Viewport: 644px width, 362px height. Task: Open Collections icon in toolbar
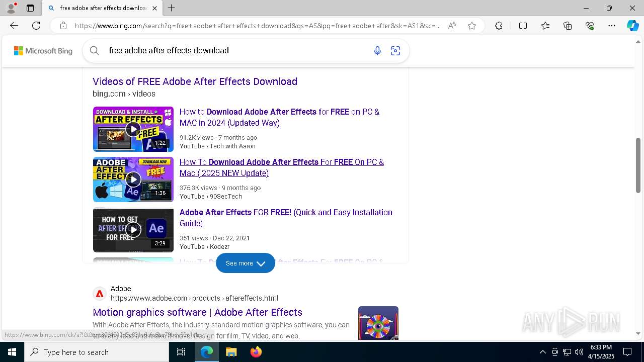(x=568, y=26)
